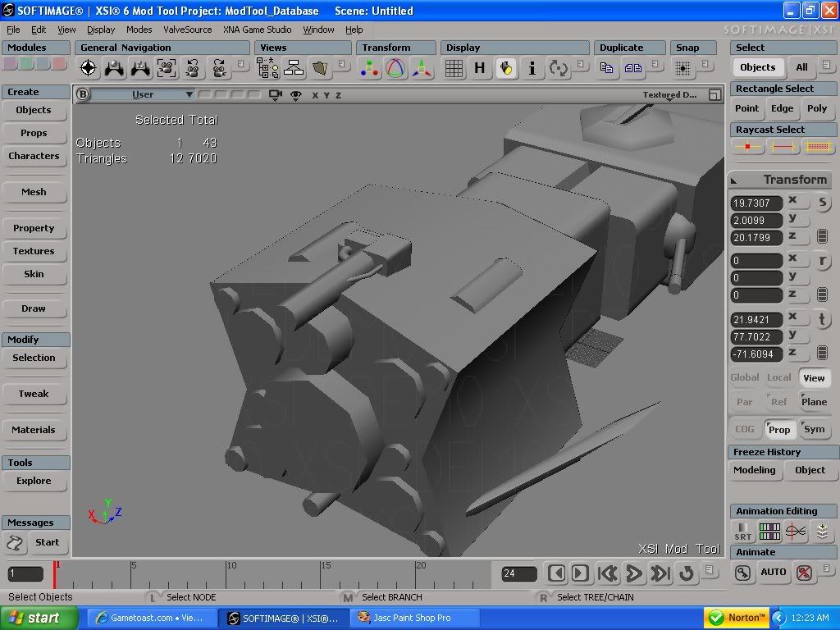Viewport: 840px width, 630px height.
Task: Toggle the Plane transform option
Action: [814, 402]
